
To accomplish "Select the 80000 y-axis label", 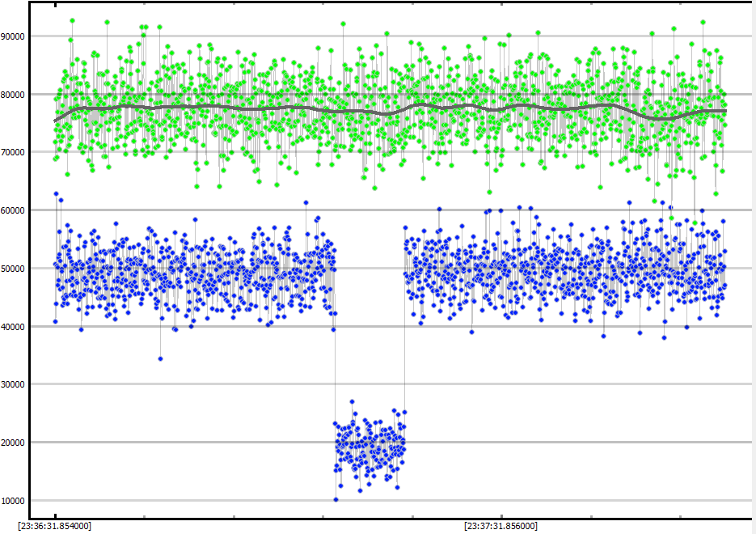I will point(13,95).
